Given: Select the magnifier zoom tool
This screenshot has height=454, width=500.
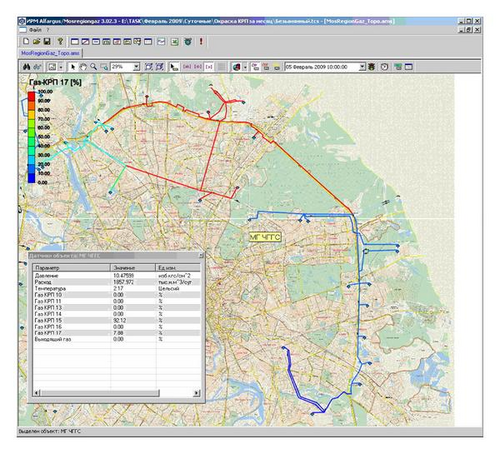Looking at the screenshot, I should (x=94, y=67).
